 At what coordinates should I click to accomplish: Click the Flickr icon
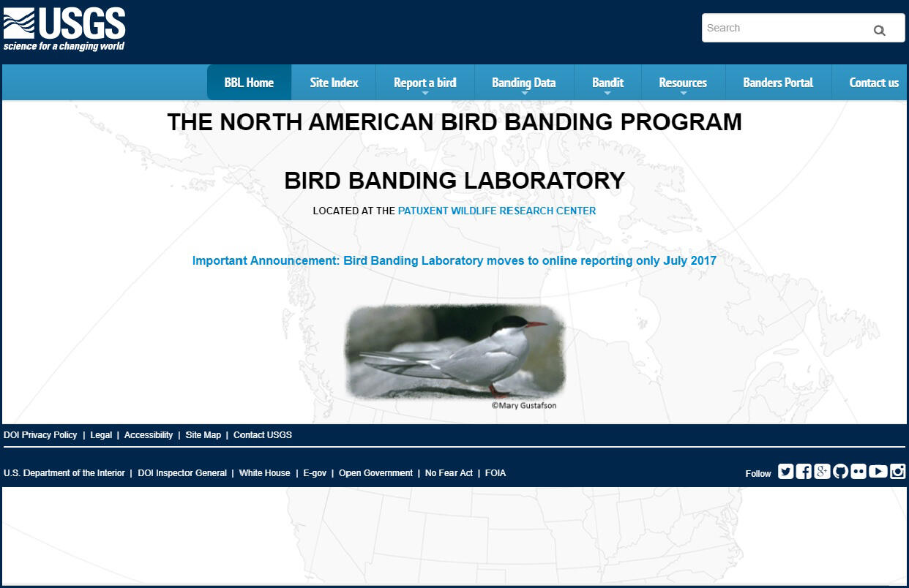(x=858, y=472)
